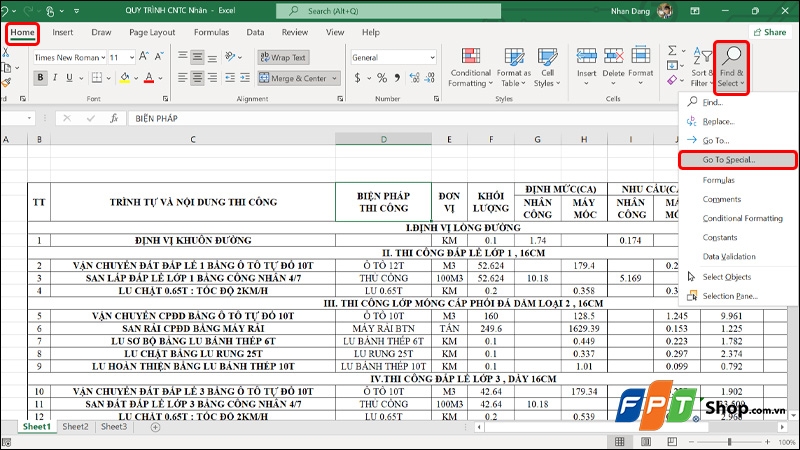Choose Find entry in menu
The height and width of the screenshot is (450, 800).
(712, 102)
